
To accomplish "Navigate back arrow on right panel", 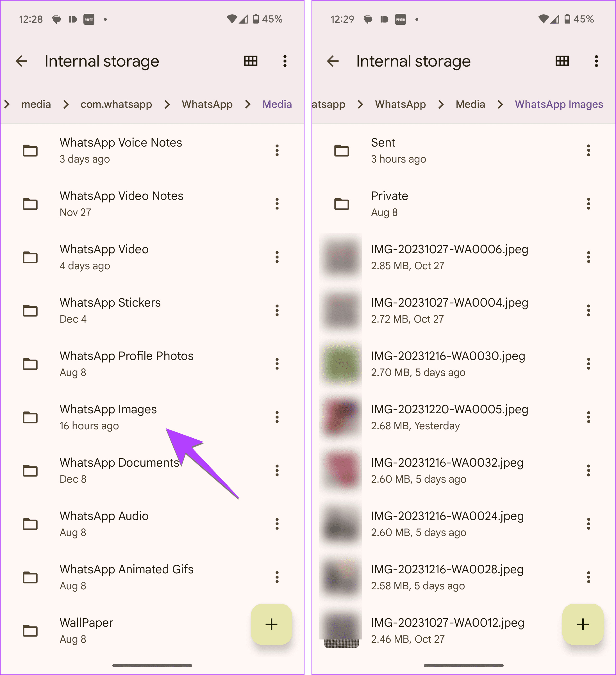I will point(334,61).
